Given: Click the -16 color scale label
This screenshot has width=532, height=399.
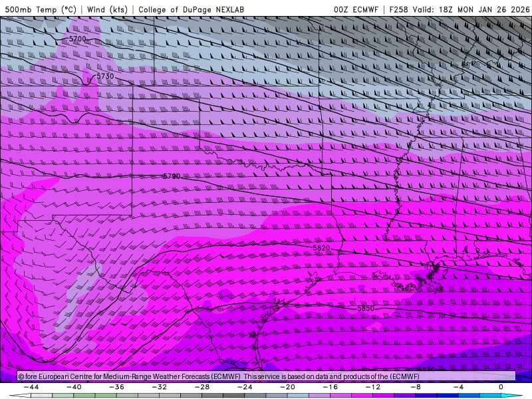Looking at the screenshot, I should click(331, 387).
